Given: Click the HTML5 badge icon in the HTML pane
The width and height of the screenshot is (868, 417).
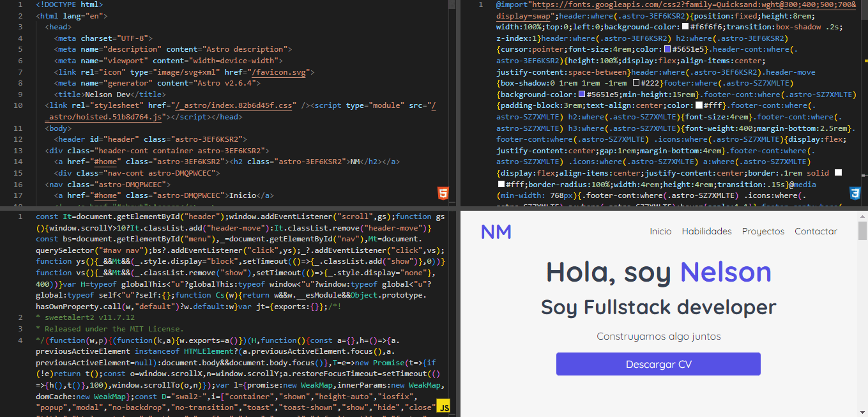Looking at the screenshot, I should tap(443, 193).
